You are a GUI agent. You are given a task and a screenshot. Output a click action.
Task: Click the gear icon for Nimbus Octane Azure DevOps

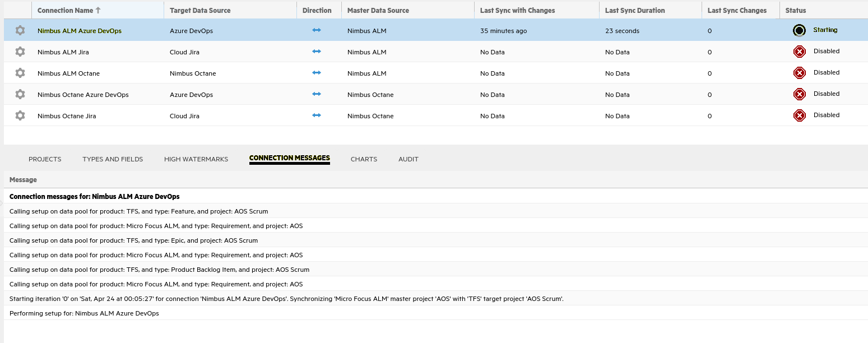click(x=19, y=94)
